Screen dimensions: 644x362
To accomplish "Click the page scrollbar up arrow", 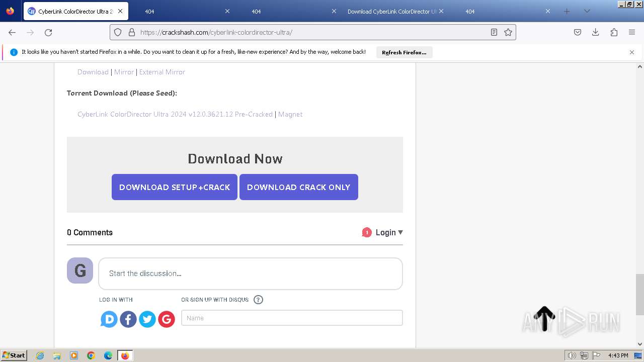I will coord(640,66).
